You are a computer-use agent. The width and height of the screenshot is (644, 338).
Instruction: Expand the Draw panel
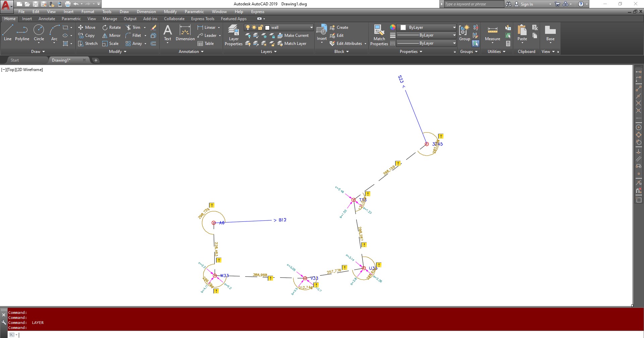38,52
